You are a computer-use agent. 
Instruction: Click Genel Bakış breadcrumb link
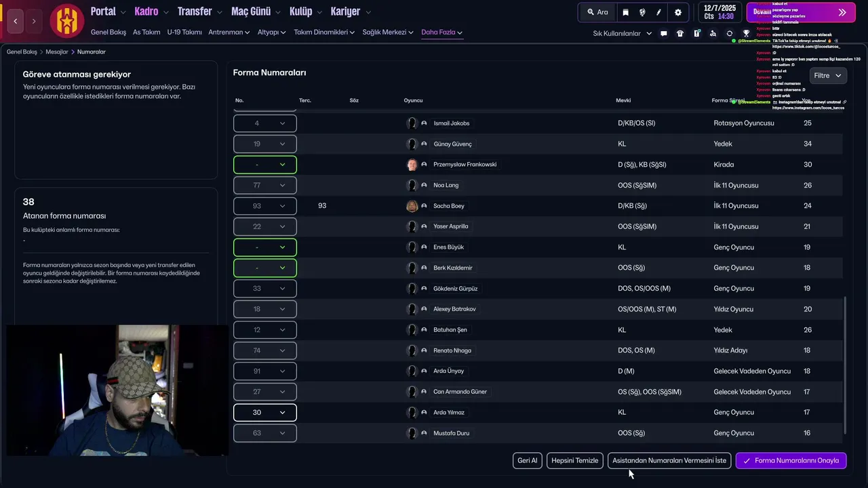pyautogui.click(x=22, y=52)
